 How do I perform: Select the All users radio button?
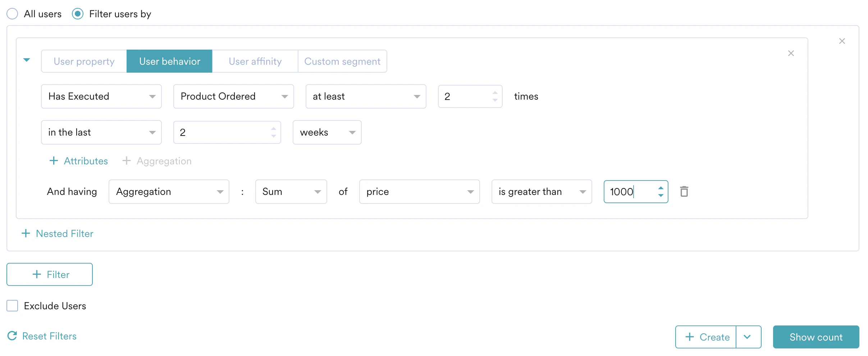coord(12,13)
